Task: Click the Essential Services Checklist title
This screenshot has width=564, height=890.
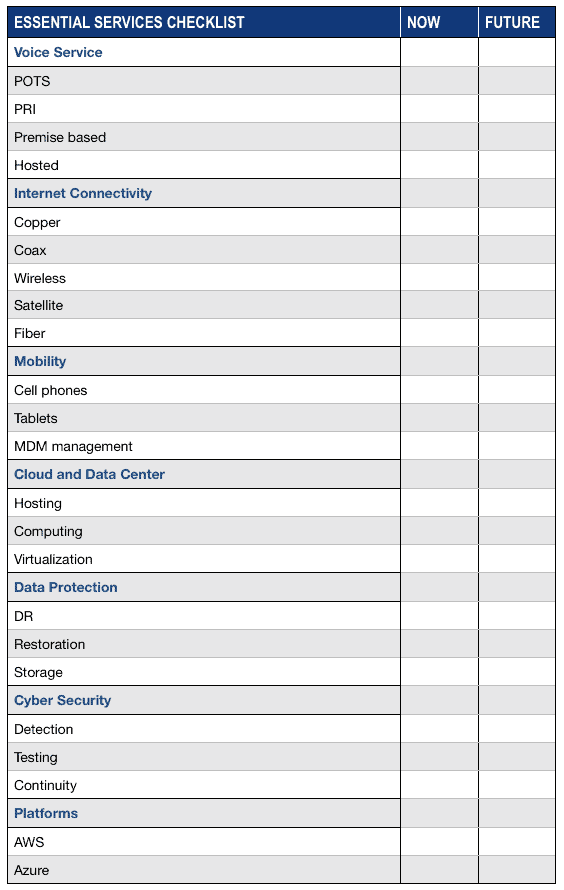Action: [129, 22]
